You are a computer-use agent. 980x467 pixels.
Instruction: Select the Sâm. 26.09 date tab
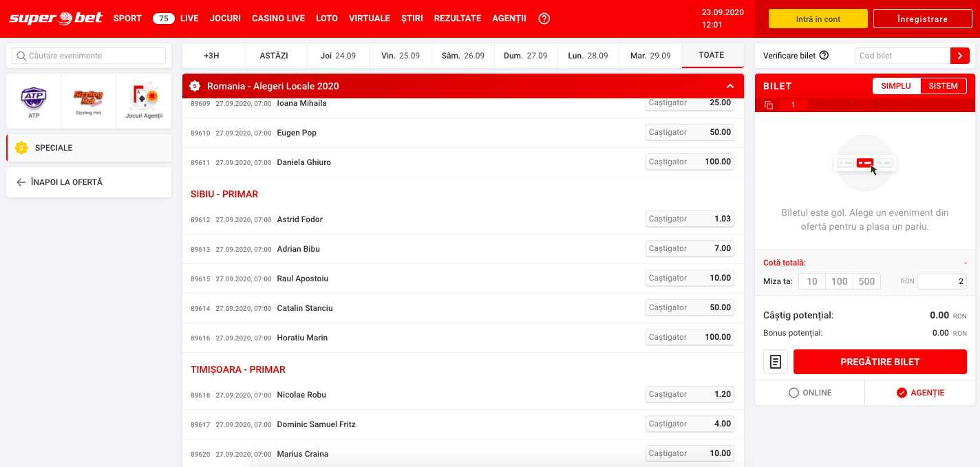pyautogui.click(x=462, y=56)
